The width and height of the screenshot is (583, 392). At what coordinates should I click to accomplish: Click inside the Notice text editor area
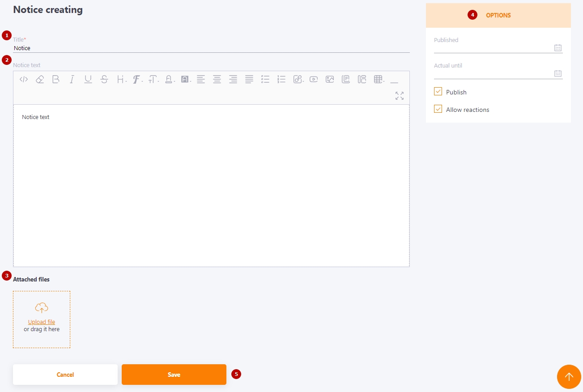point(211,186)
